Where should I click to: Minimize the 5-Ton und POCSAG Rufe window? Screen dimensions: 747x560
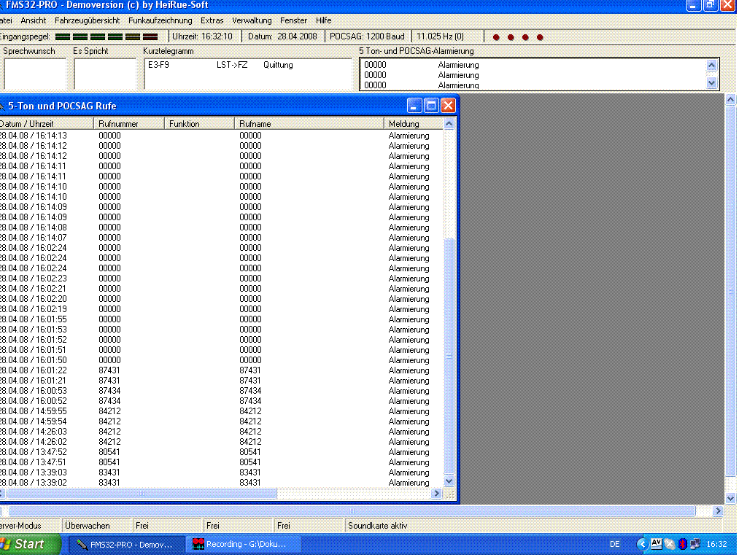(415, 106)
